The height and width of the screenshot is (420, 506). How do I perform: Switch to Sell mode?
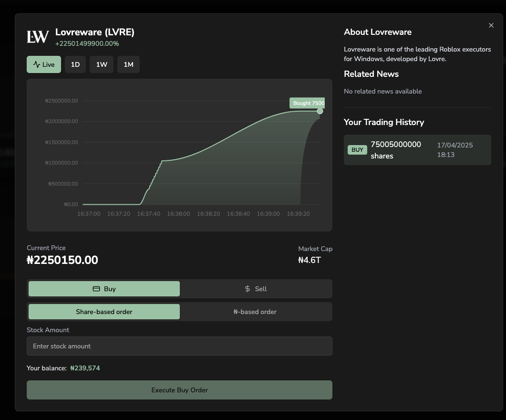point(255,289)
